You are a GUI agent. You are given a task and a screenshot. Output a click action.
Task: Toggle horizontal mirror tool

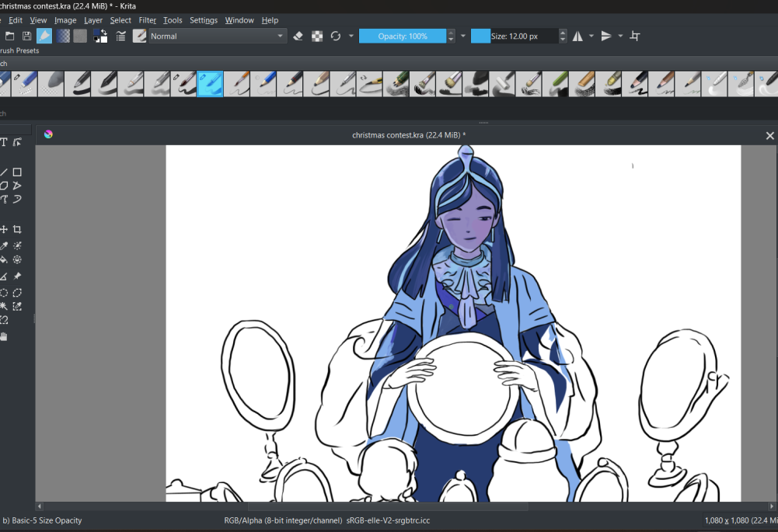(577, 36)
